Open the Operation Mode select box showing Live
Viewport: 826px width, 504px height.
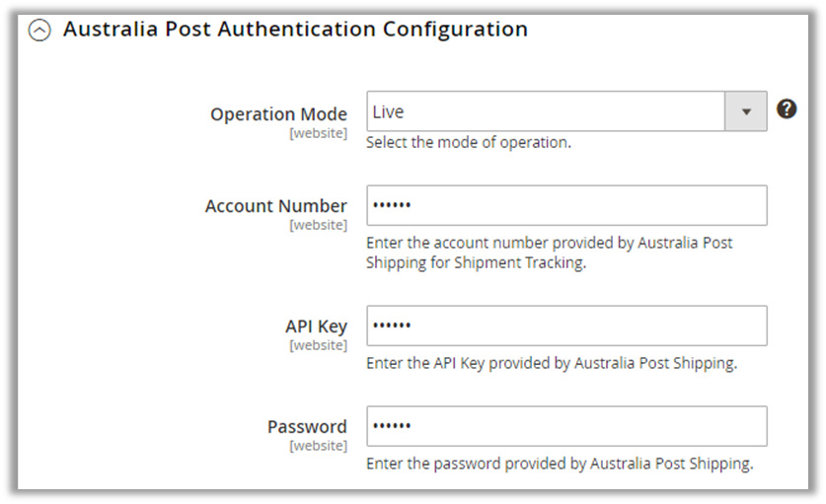pyautogui.click(x=546, y=111)
